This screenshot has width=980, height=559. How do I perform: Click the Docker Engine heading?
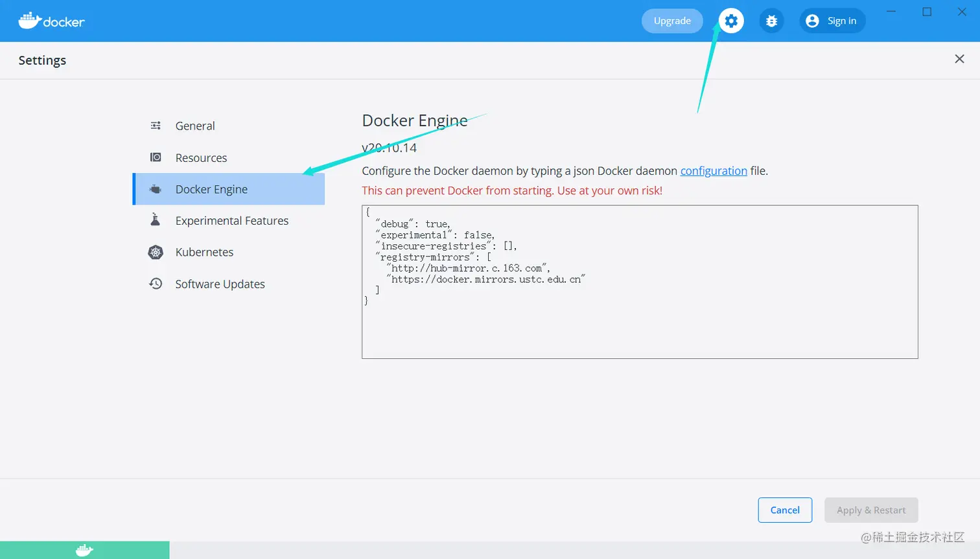[415, 120]
